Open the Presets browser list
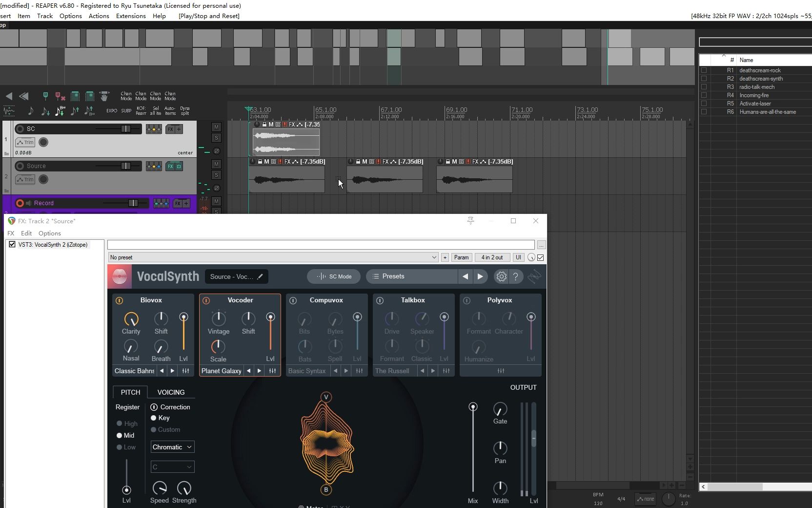 412,276
